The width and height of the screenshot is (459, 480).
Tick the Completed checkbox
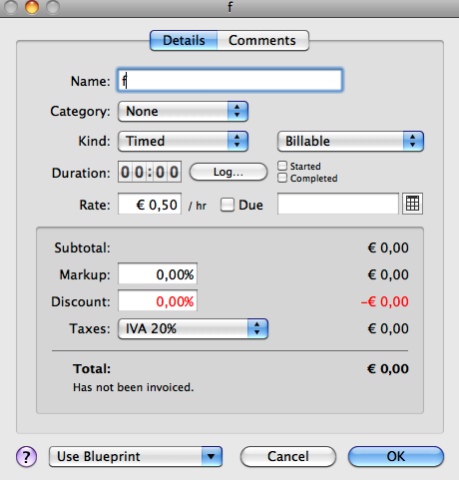point(282,178)
